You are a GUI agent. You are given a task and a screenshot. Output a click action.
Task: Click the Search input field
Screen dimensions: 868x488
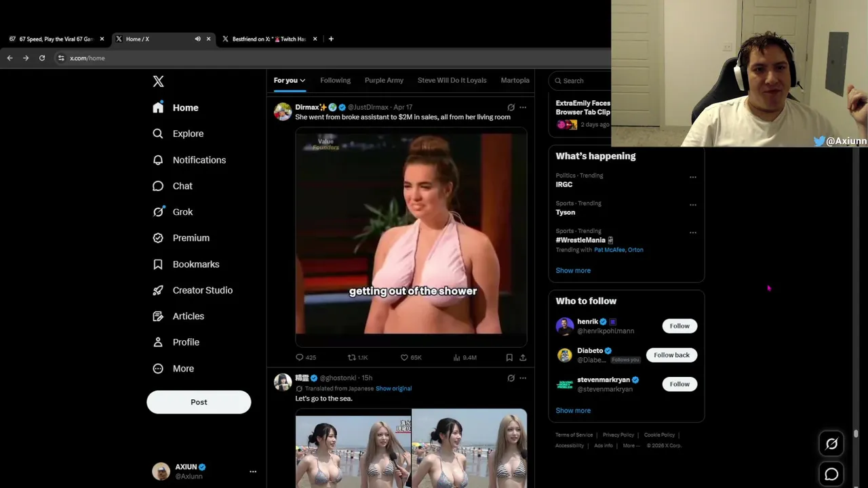click(580, 81)
